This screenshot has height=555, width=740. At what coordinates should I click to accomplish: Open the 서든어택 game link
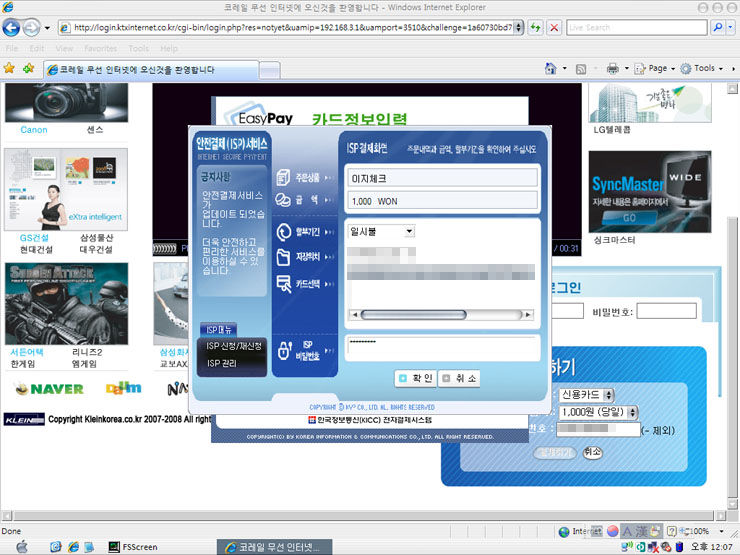click(26, 352)
